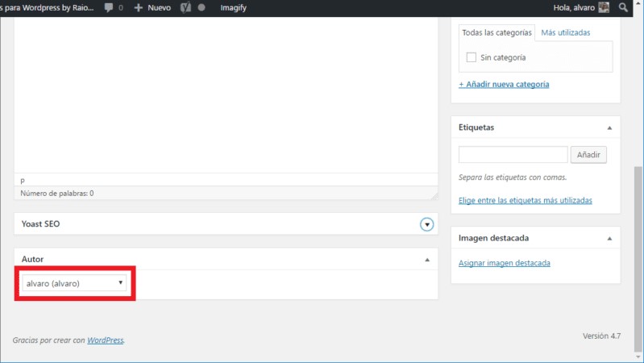The width and height of the screenshot is (644, 363).
Task: Click Elige entre las etiquetas más utilizadas
Action: click(525, 200)
